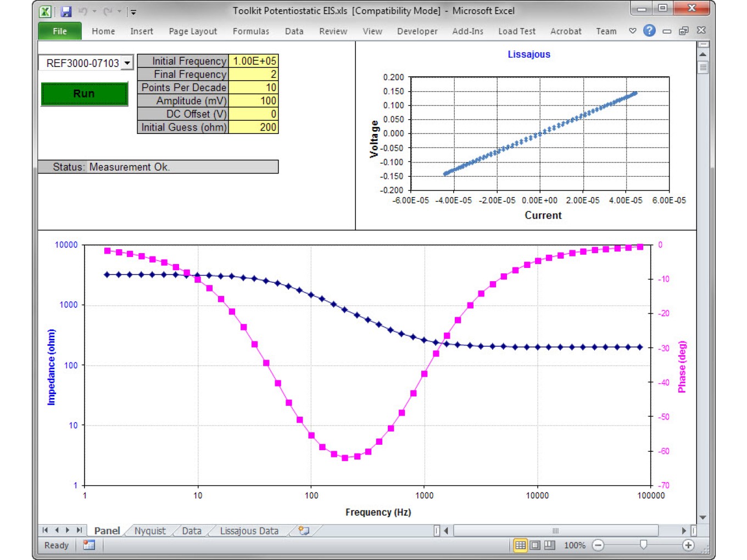Open the Load Test ribbon tab

tap(517, 31)
